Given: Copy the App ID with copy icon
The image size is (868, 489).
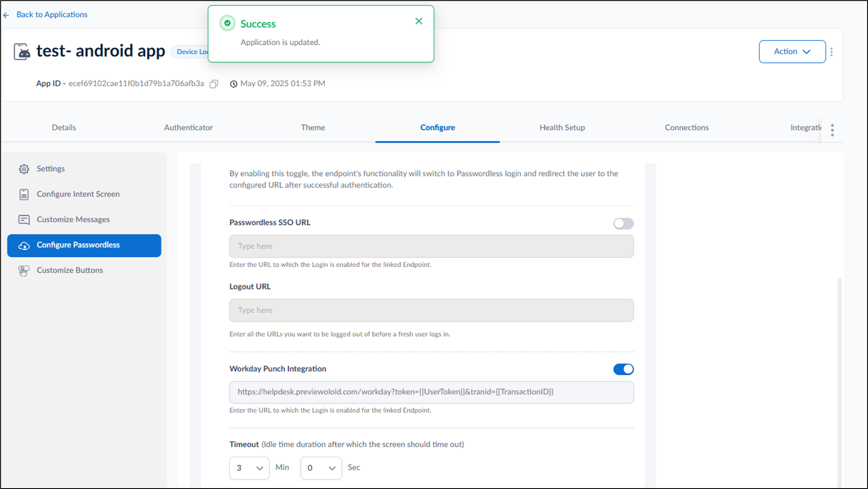Looking at the screenshot, I should point(214,84).
